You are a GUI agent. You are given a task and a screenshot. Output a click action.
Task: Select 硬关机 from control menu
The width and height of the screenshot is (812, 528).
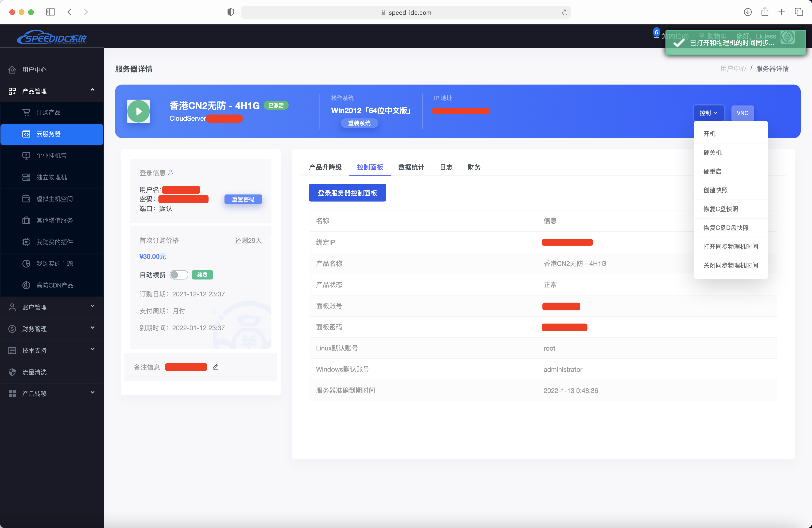(731, 153)
